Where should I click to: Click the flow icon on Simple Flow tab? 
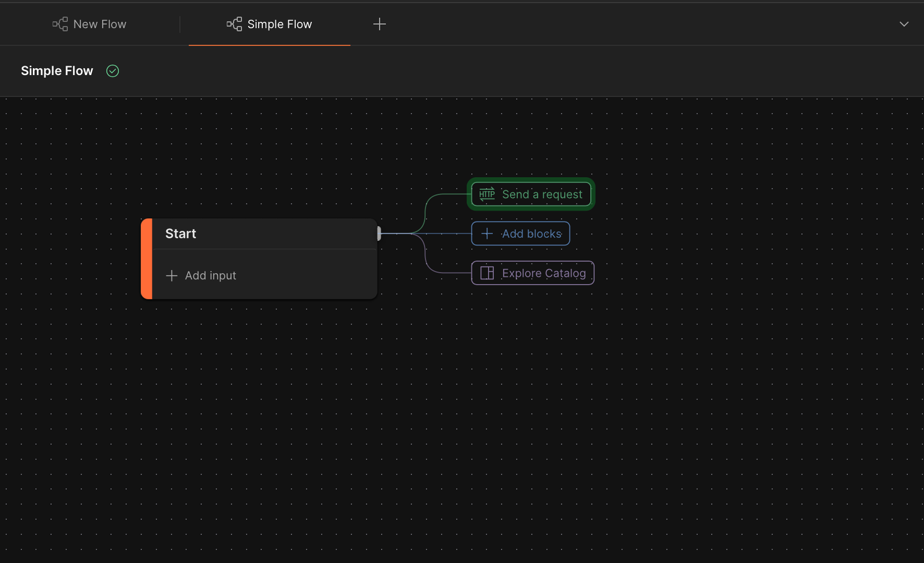pos(234,24)
